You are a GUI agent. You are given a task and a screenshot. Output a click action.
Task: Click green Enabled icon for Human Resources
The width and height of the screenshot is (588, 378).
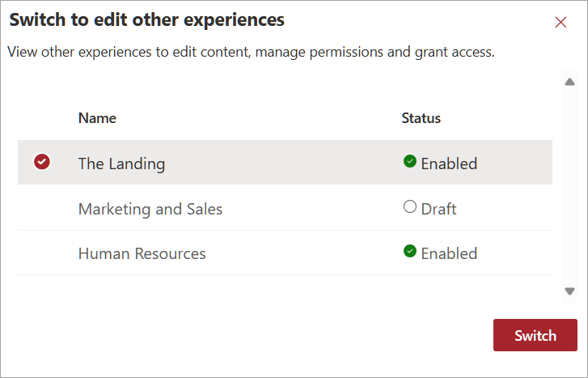pyautogui.click(x=410, y=252)
